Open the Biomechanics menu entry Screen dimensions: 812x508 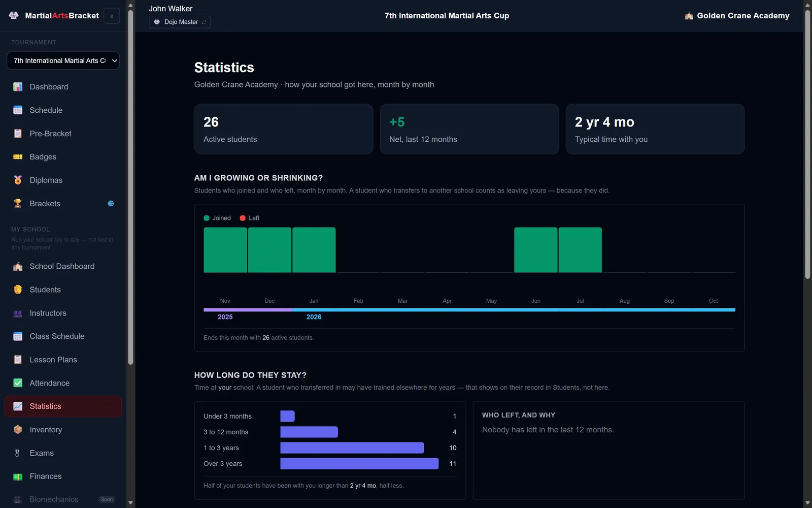click(x=63, y=499)
